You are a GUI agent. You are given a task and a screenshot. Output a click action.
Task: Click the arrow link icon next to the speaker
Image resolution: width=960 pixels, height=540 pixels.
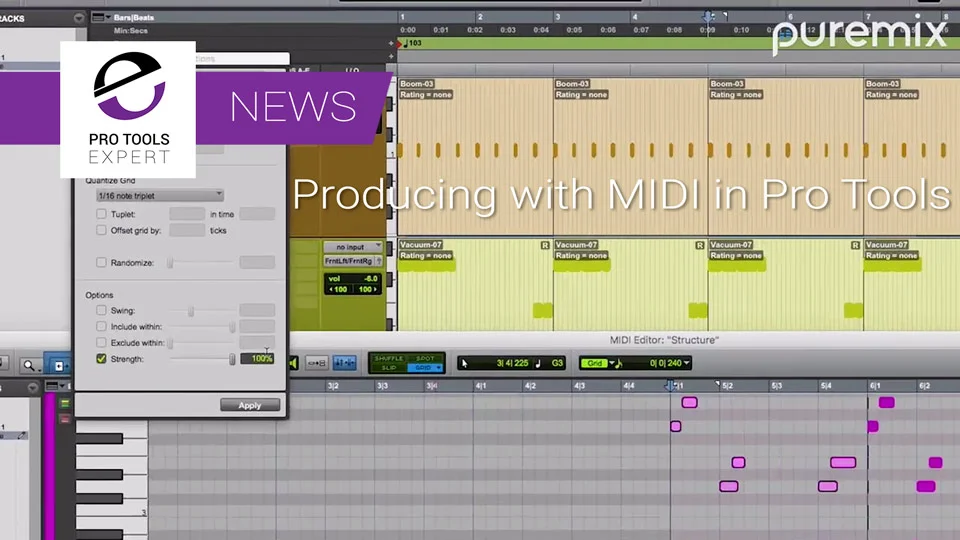click(317, 363)
